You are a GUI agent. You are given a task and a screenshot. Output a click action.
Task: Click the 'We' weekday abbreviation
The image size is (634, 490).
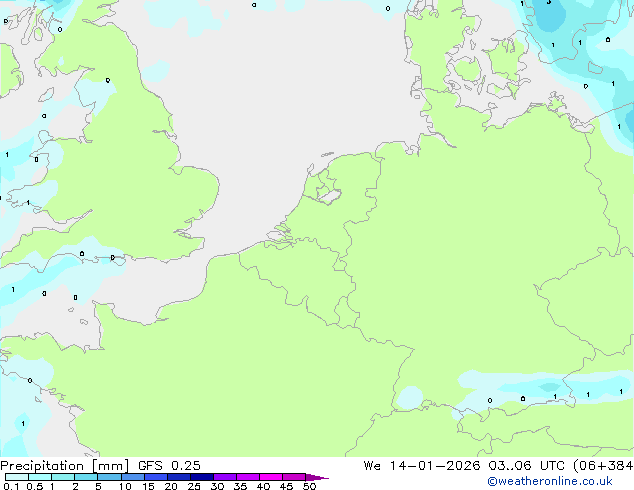coord(372,466)
